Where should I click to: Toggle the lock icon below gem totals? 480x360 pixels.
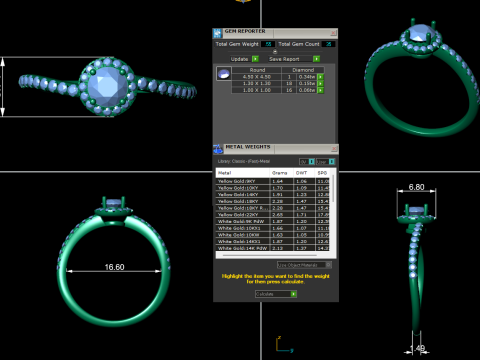click(x=275, y=52)
